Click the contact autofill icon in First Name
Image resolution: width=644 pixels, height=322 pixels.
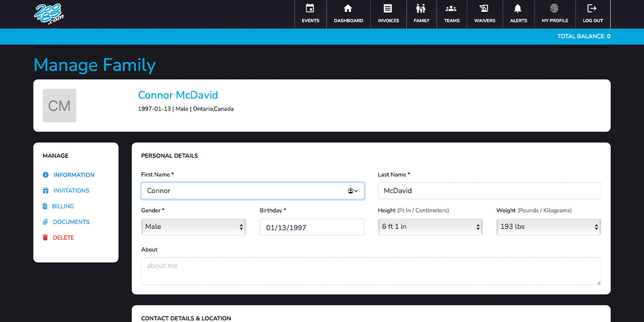[353, 191]
